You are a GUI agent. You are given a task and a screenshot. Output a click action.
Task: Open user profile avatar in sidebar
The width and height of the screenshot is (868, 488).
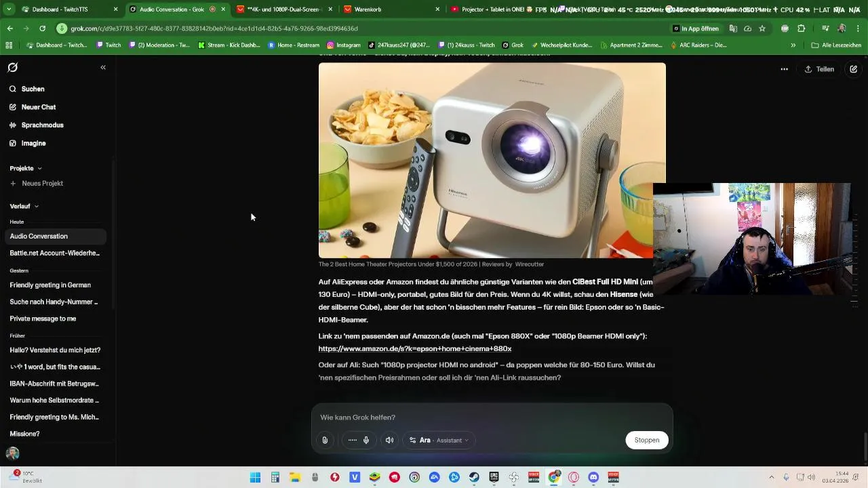click(13, 453)
